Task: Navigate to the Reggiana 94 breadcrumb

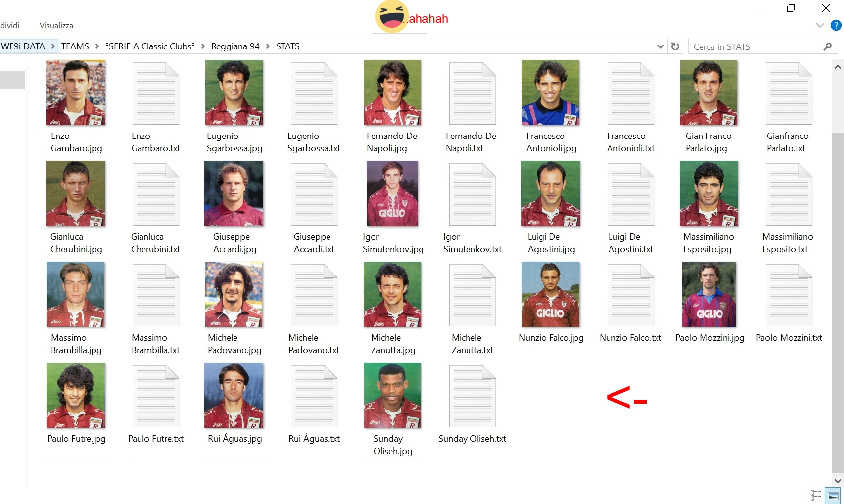Action: point(235,46)
